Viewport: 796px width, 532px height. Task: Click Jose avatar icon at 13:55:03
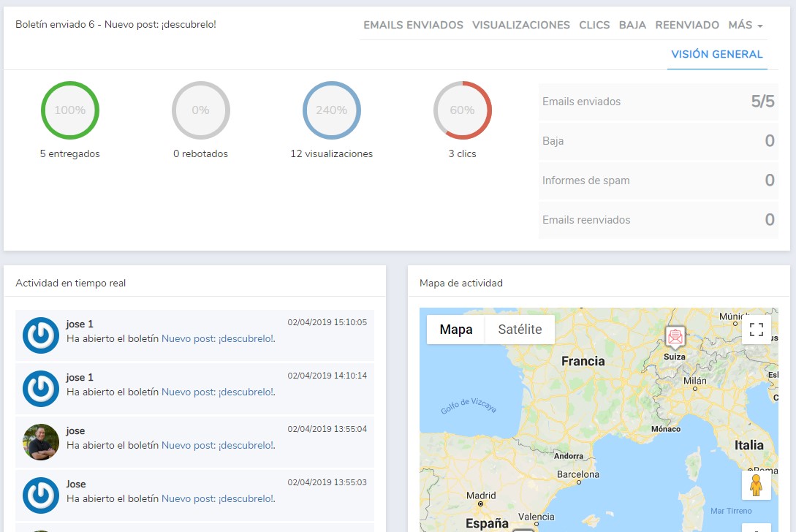click(x=41, y=495)
